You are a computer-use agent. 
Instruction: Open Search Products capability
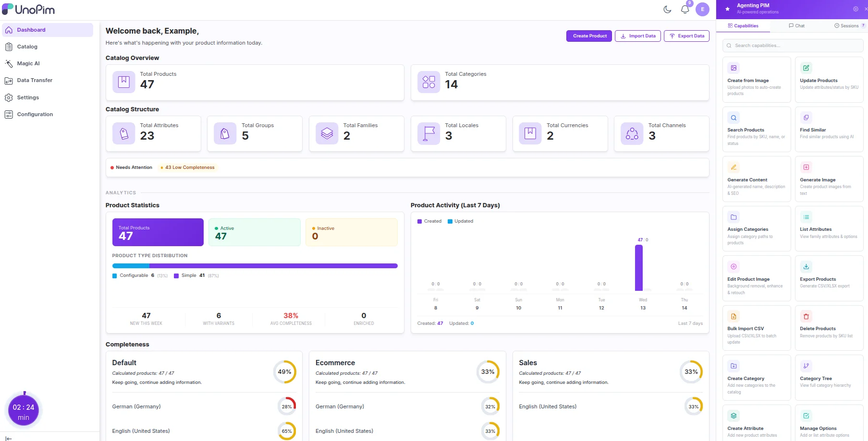point(756,129)
